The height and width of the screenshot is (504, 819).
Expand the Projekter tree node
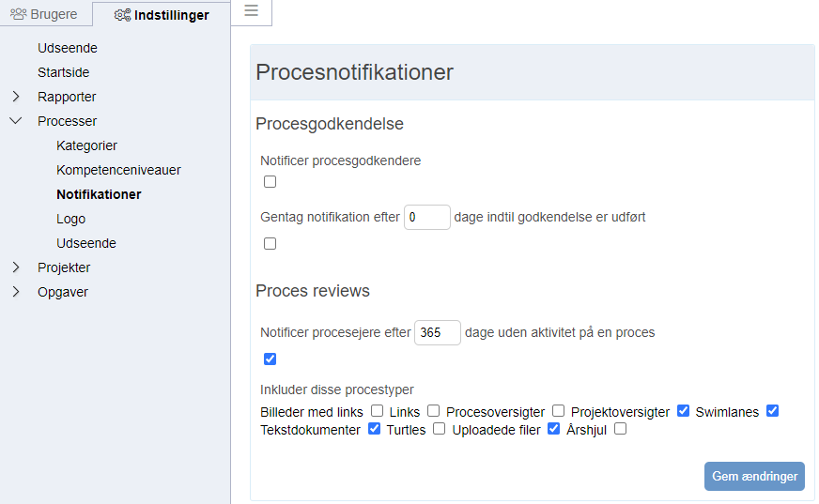(16, 267)
